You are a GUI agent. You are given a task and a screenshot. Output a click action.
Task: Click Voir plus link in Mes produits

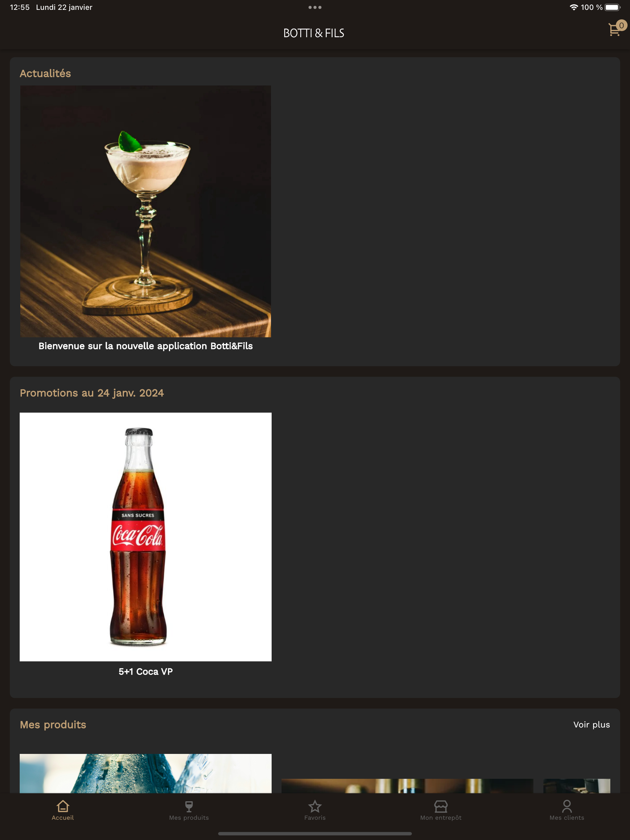click(592, 725)
